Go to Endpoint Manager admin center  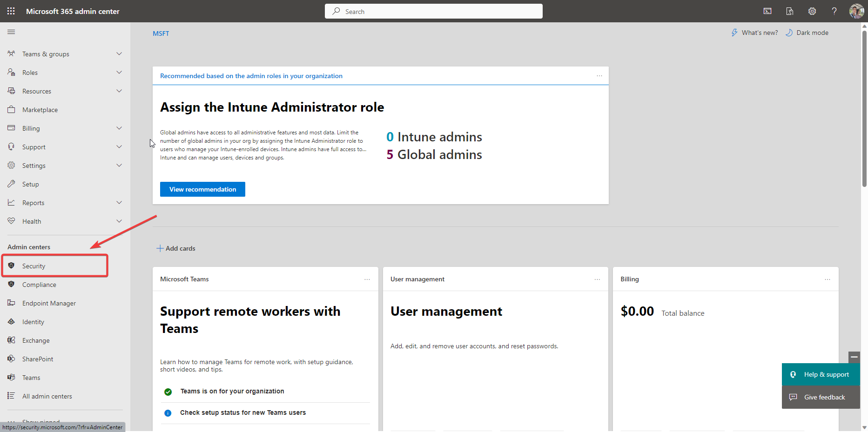click(49, 303)
